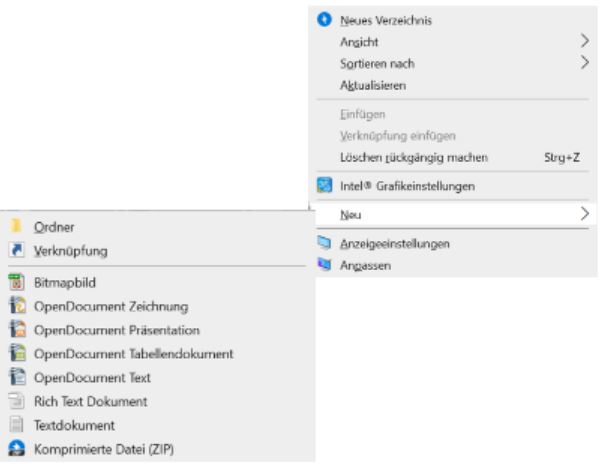Click the Intel Grafikeinstellungen icon

click(x=324, y=185)
